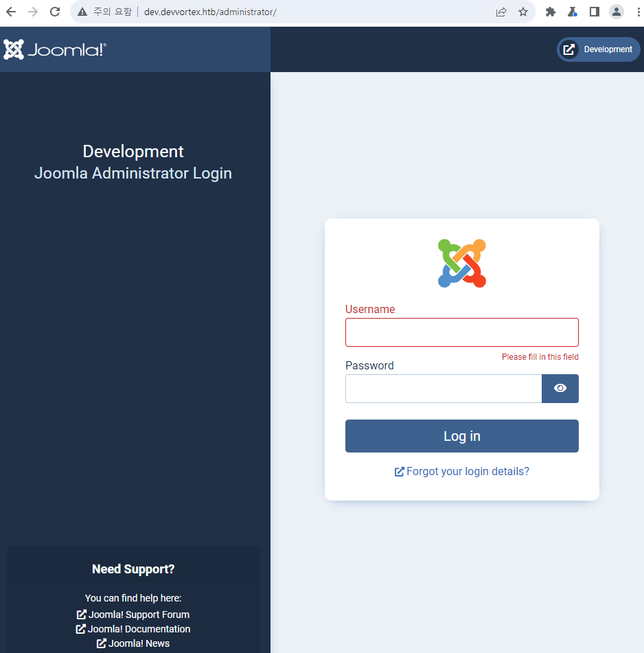Click the 'You can find help here:' text
Image resolution: width=644 pixels, height=653 pixels.
point(133,598)
